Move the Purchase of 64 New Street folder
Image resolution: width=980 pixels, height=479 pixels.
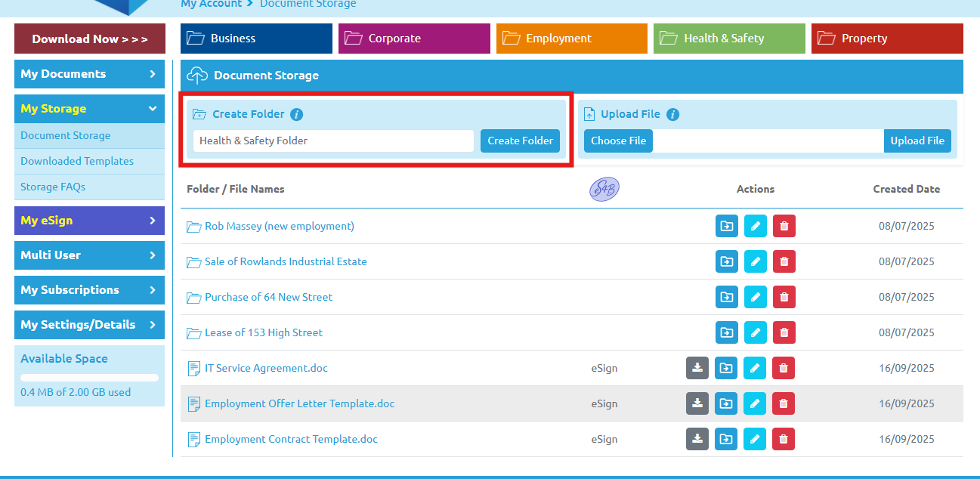point(726,297)
